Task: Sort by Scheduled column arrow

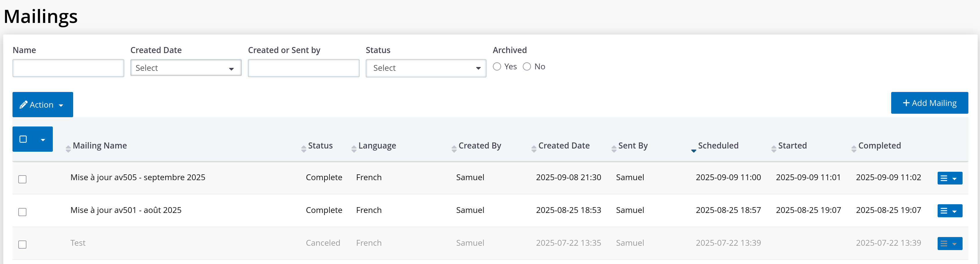Action: (693, 150)
